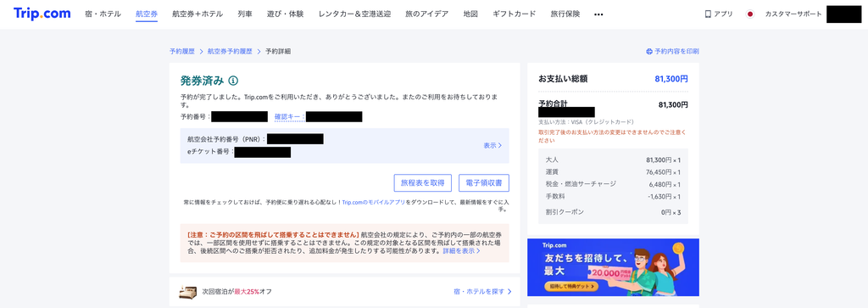This screenshot has height=308, width=868.
Task: Click 次回宿泊が最大25%オフ text
Action: pyautogui.click(x=237, y=291)
